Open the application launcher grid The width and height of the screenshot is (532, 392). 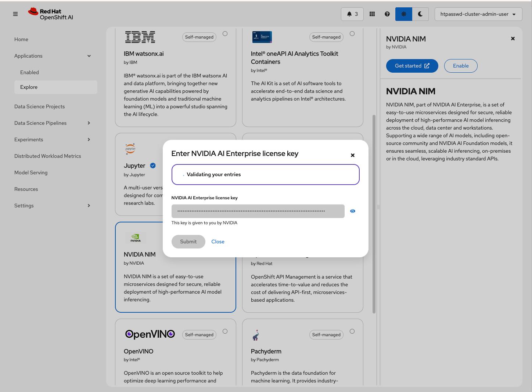point(372,14)
